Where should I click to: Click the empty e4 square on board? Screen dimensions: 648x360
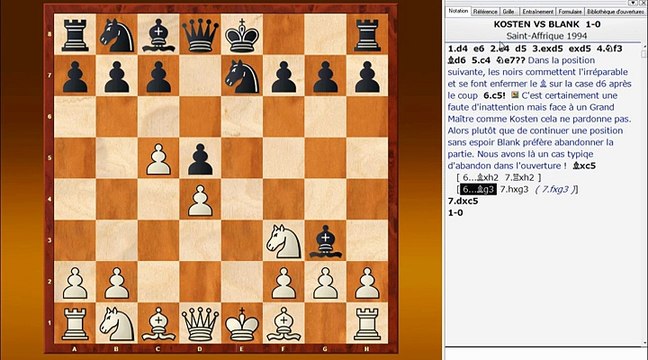click(x=242, y=200)
